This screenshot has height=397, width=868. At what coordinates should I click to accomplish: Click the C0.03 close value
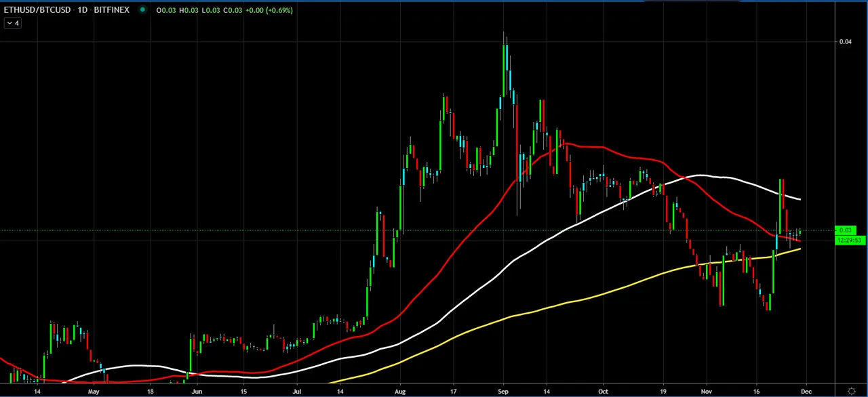coord(232,10)
